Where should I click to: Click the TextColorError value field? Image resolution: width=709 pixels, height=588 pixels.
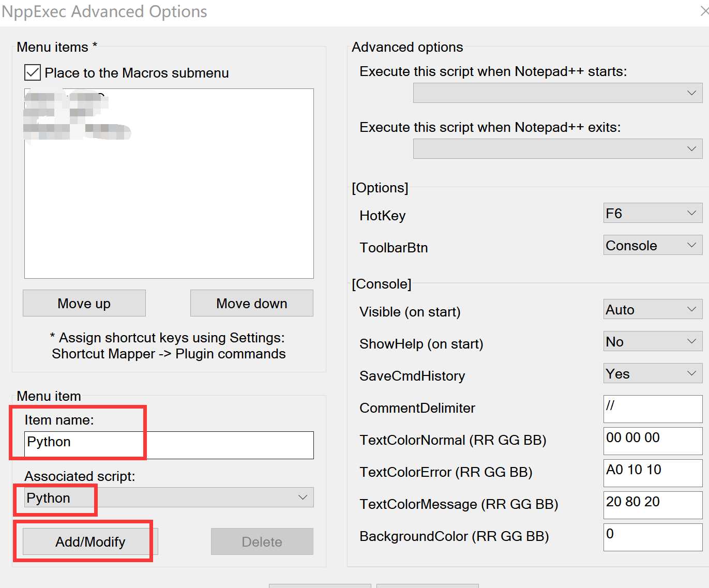pyautogui.click(x=652, y=473)
